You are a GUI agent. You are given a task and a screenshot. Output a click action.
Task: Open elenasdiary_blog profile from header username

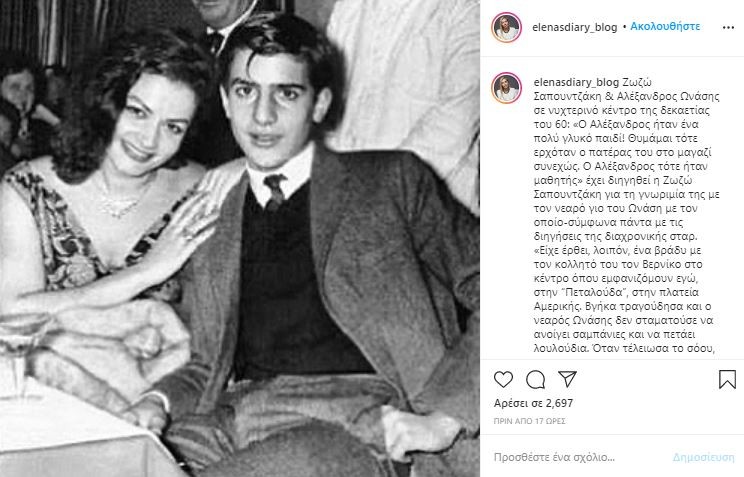click(x=575, y=28)
